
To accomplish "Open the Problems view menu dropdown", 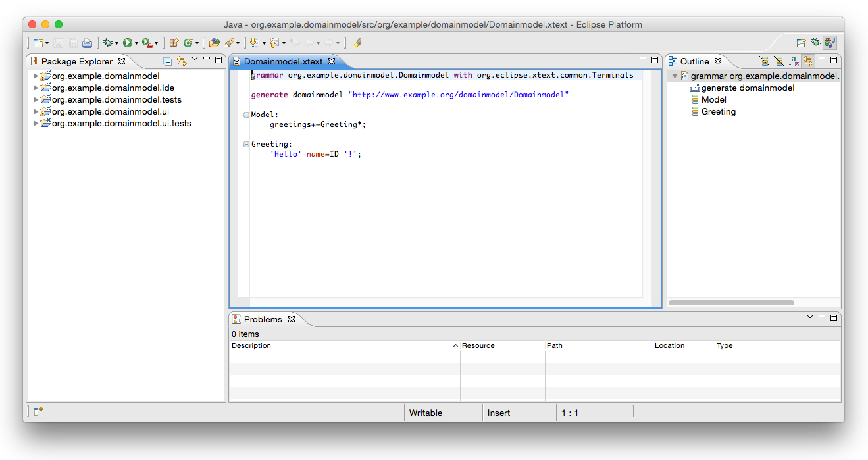I will (810, 317).
